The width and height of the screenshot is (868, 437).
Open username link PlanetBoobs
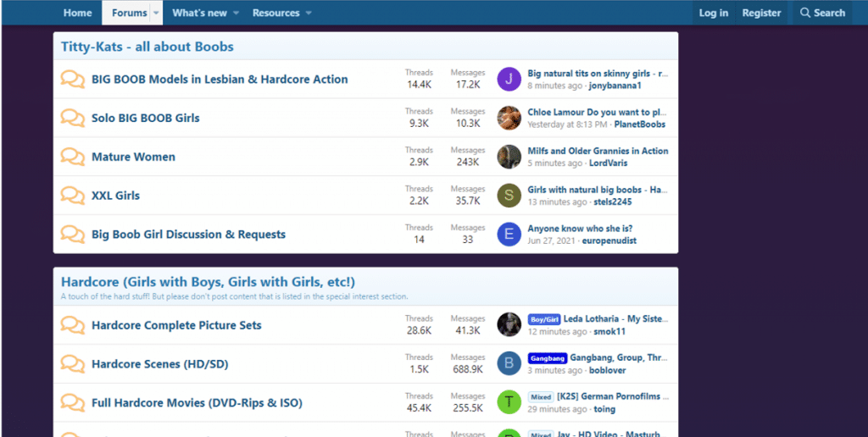[639, 124]
